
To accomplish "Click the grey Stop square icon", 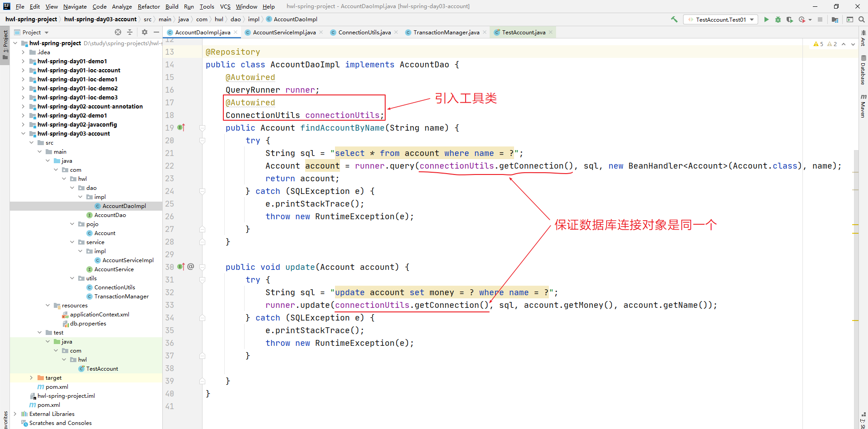I will [x=820, y=19].
